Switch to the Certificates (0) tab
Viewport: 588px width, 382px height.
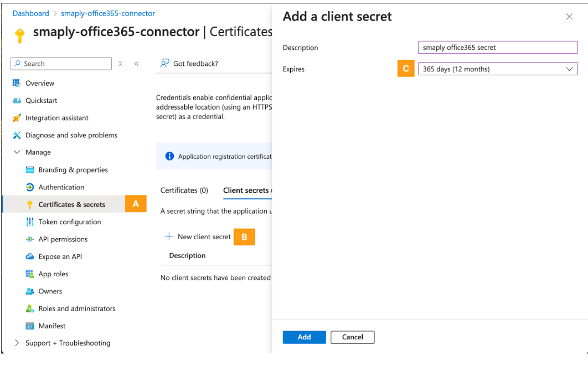pyautogui.click(x=184, y=190)
